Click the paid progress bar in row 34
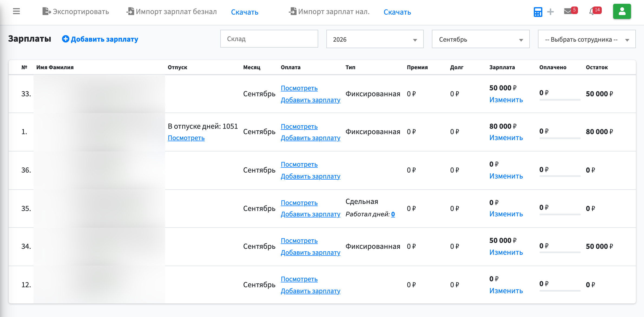 pos(560,252)
